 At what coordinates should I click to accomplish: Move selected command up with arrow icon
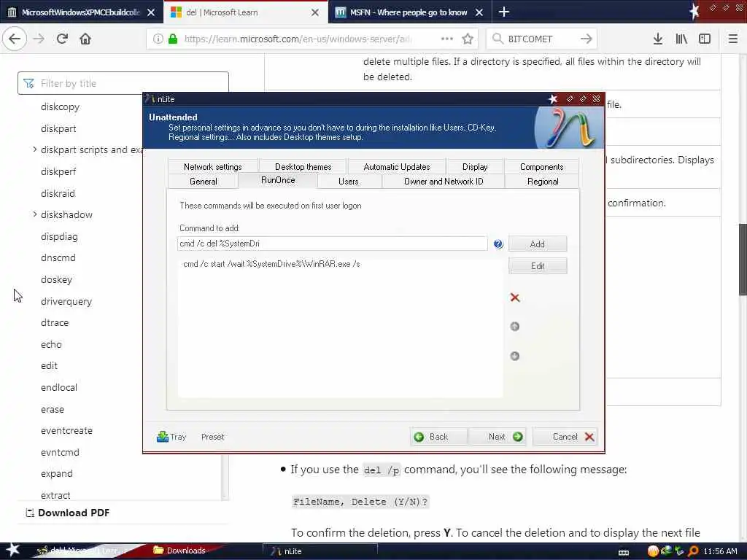[x=514, y=326]
